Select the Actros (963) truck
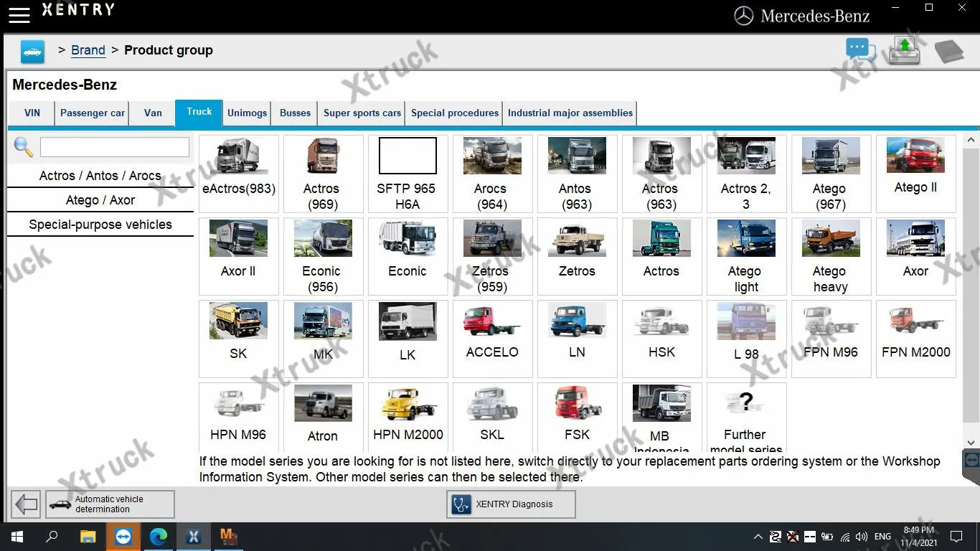The width and height of the screenshot is (980, 551). pos(662,174)
